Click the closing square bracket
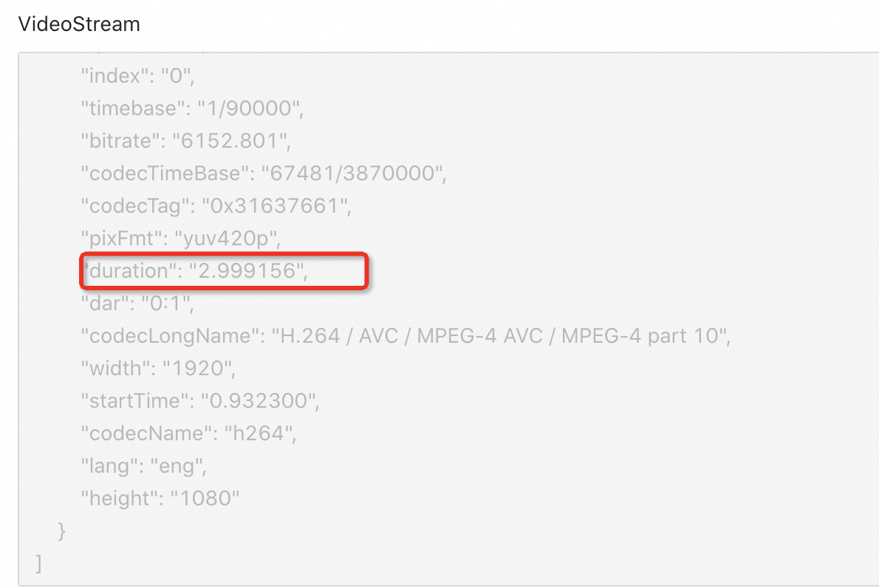The width and height of the screenshot is (879, 588). (38, 564)
